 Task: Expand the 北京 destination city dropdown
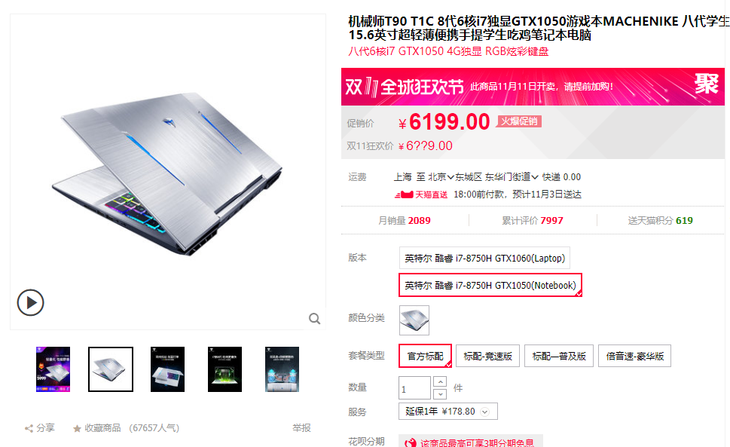[440, 177]
